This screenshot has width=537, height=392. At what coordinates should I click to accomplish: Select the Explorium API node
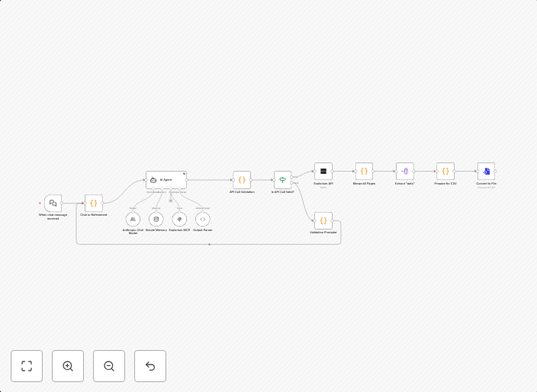[323, 171]
